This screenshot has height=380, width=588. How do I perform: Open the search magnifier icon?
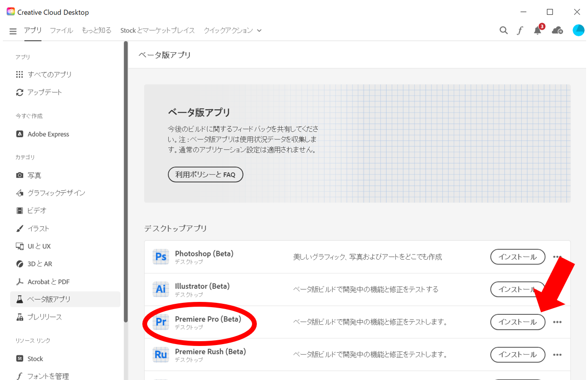504,30
